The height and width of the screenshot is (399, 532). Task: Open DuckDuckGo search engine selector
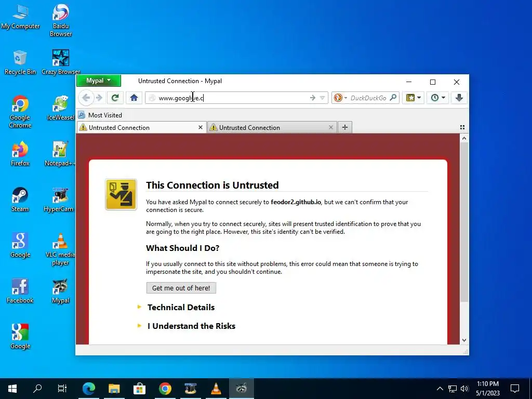(340, 98)
